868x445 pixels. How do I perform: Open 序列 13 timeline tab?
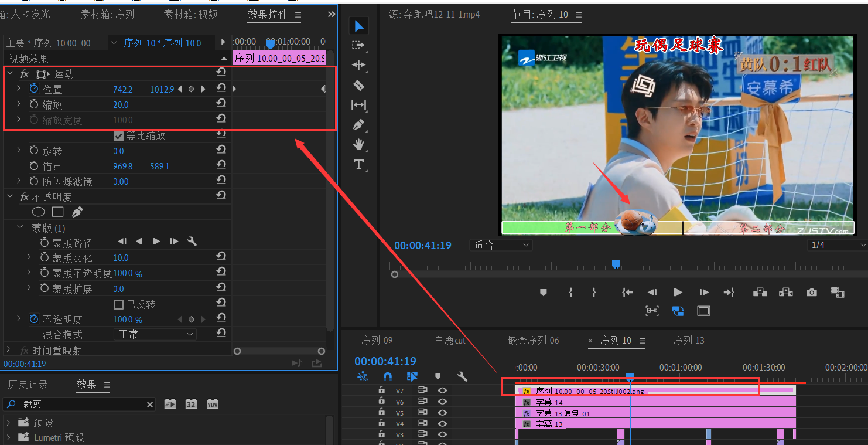(689, 340)
